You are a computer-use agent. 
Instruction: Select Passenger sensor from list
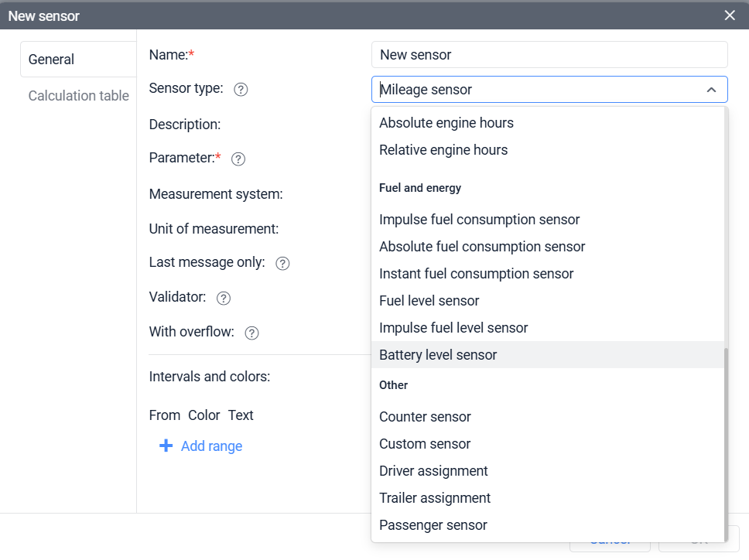(x=433, y=525)
